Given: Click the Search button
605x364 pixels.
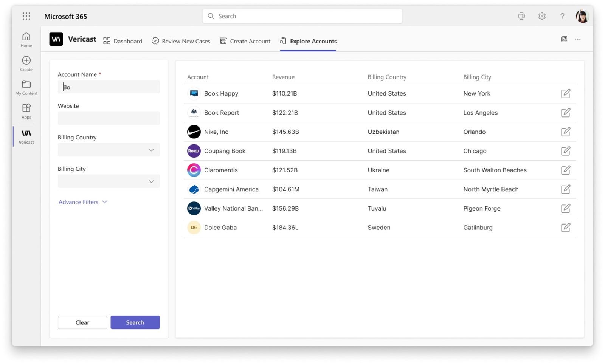Looking at the screenshot, I should click(x=135, y=322).
